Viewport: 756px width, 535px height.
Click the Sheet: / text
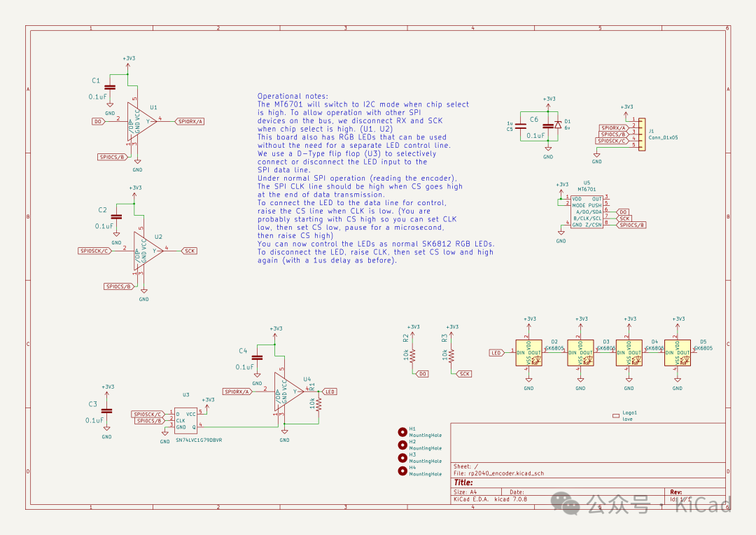point(465,466)
